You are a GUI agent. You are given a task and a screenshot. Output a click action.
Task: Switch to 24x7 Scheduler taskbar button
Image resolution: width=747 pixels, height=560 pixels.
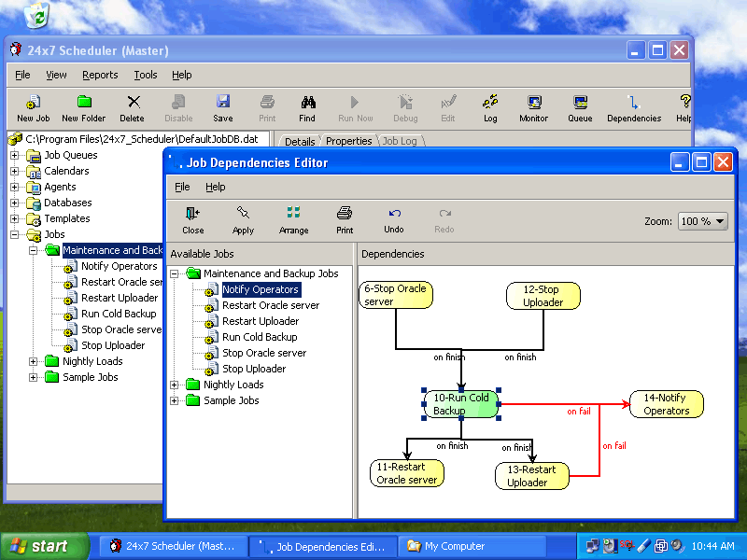(x=174, y=546)
